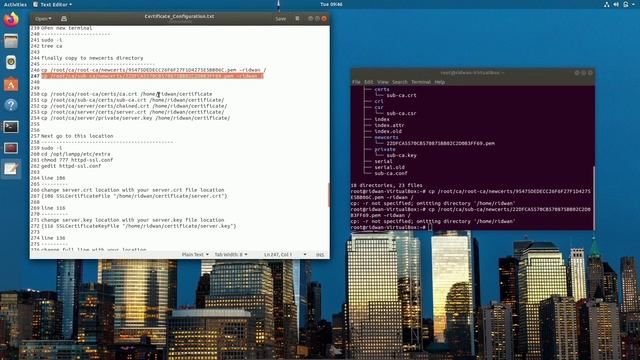Open the Help dock icon
The image size is (640, 360).
pyautogui.click(x=11, y=105)
